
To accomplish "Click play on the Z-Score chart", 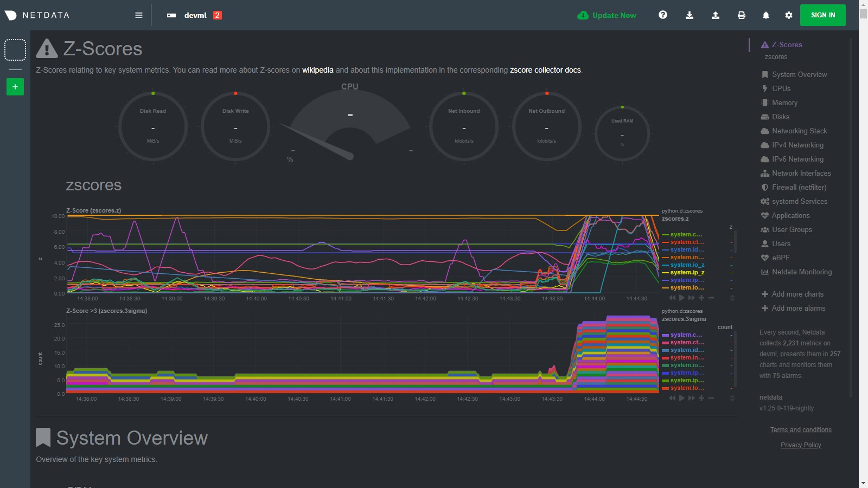I will (x=682, y=298).
